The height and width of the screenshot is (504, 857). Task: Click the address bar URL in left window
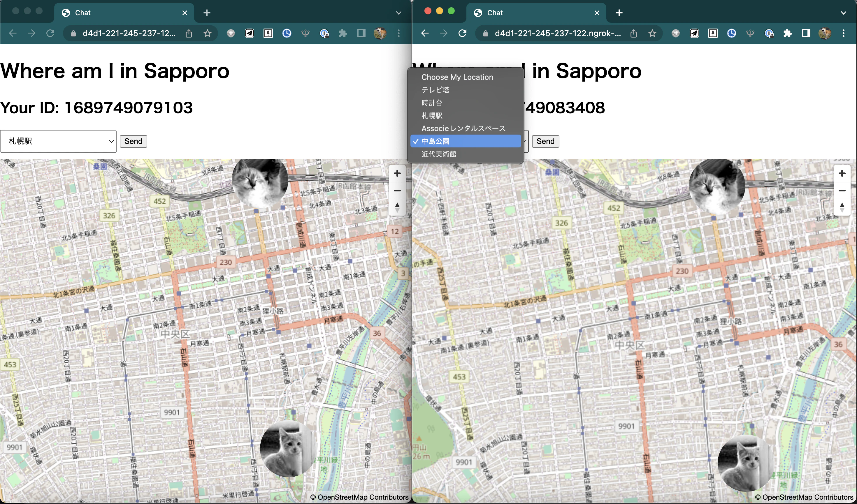[129, 33]
